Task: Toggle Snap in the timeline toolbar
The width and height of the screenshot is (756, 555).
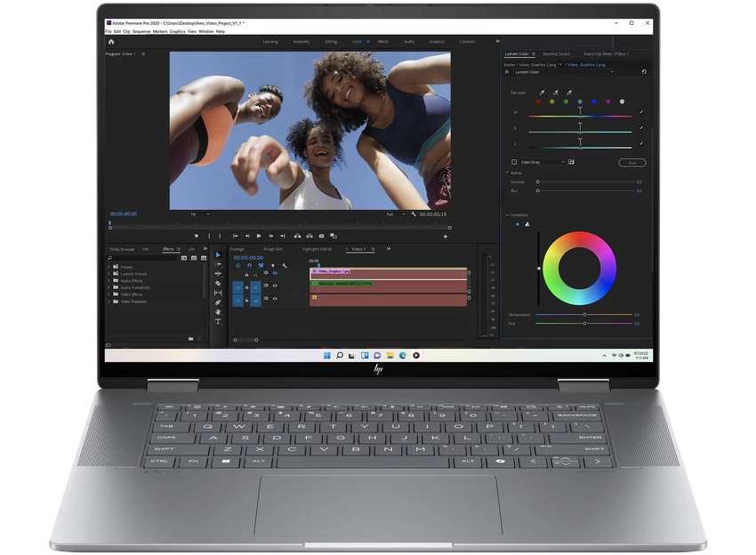Action: tap(248, 264)
